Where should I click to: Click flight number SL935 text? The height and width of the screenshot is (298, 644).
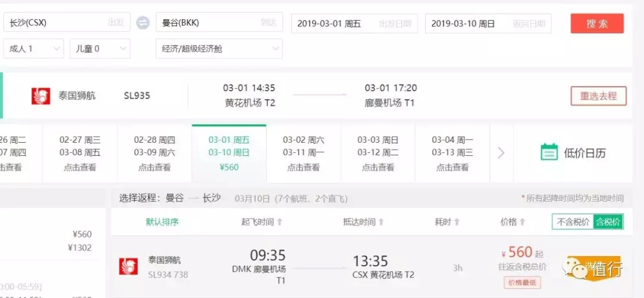tap(137, 96)
